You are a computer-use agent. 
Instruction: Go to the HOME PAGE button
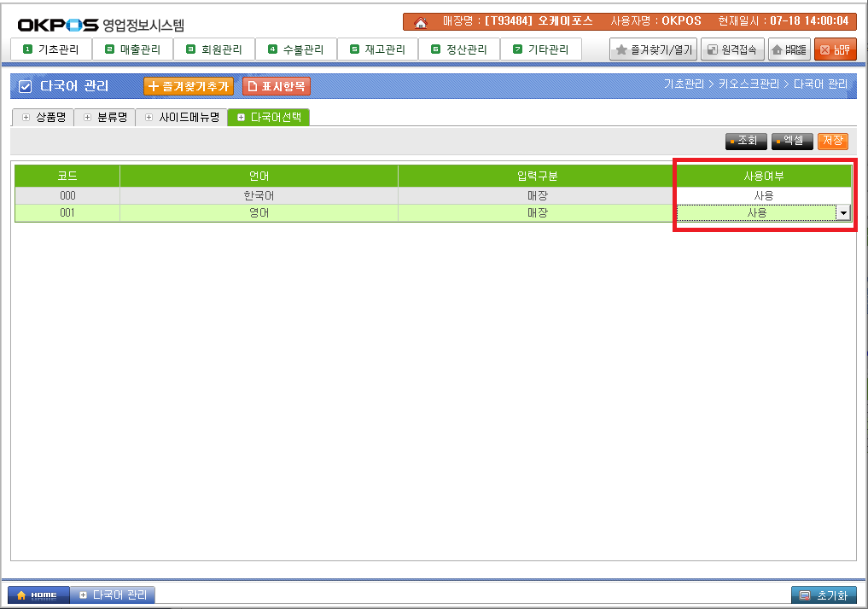click(x=789, y=49)
